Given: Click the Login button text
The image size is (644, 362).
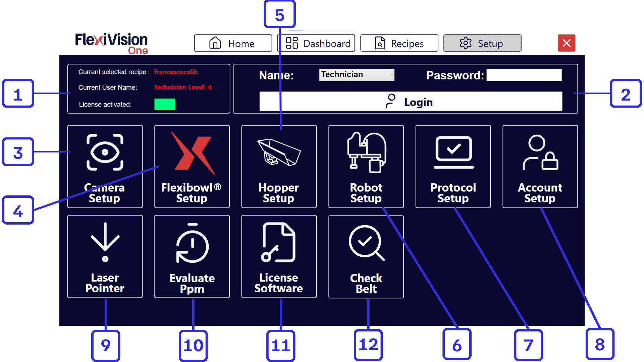Looking at the screenshot, I should coord(418,102).
